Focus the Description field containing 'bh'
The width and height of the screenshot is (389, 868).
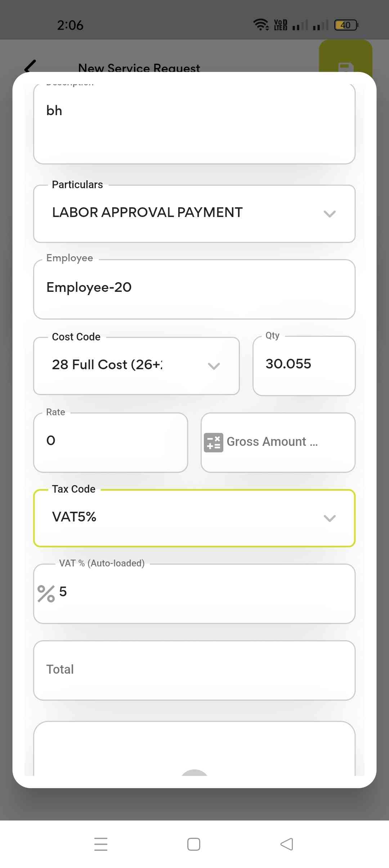point(194,122)
